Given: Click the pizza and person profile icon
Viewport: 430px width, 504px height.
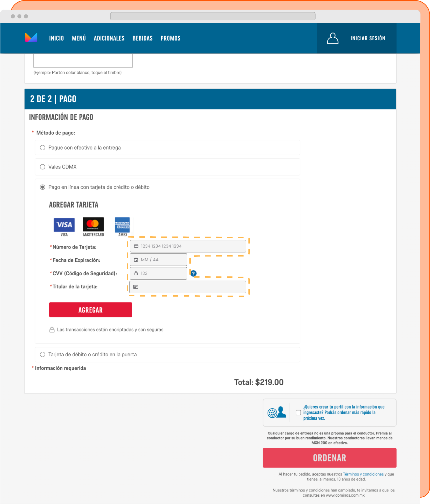Looking at the screenshot, I should point(277,412).
